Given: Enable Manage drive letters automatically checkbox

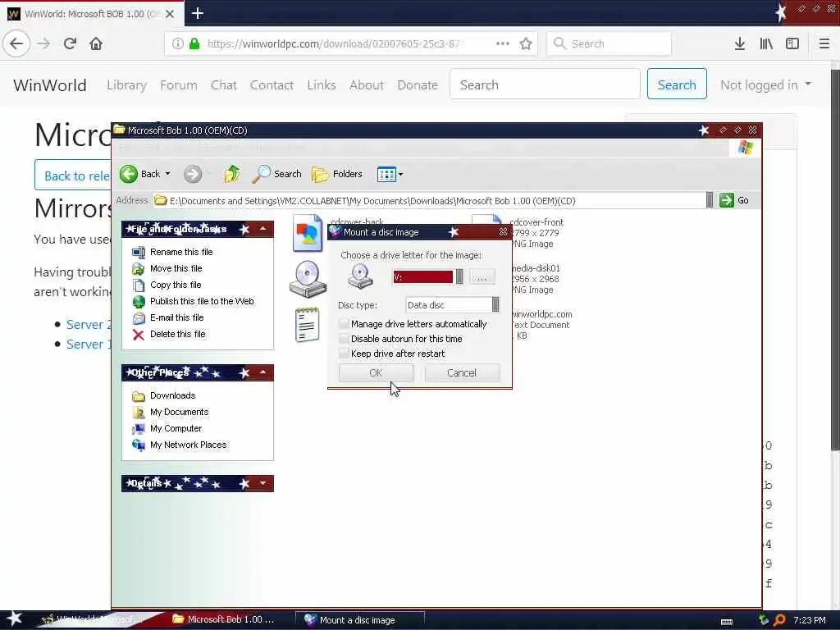Looking at the screenshot, I should [x=344, y=324].
